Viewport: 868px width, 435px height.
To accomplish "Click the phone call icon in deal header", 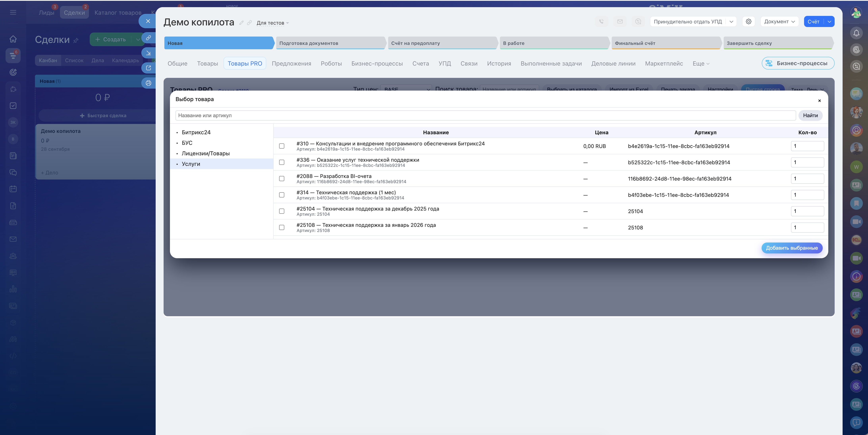I will tap(602, 22).
